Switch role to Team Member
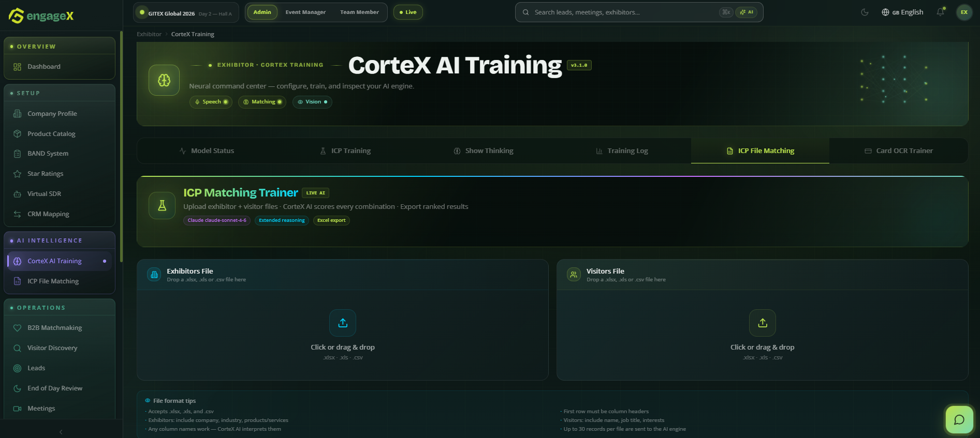The height and width of the screenshot is (438, 980). pos(359,12)
